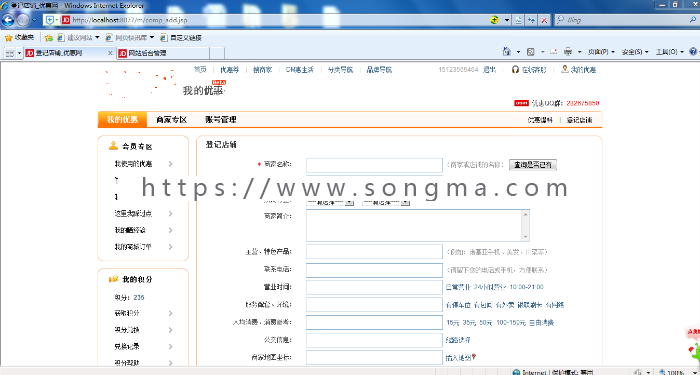Click the 退出 logout link

(x=489, y=70)
